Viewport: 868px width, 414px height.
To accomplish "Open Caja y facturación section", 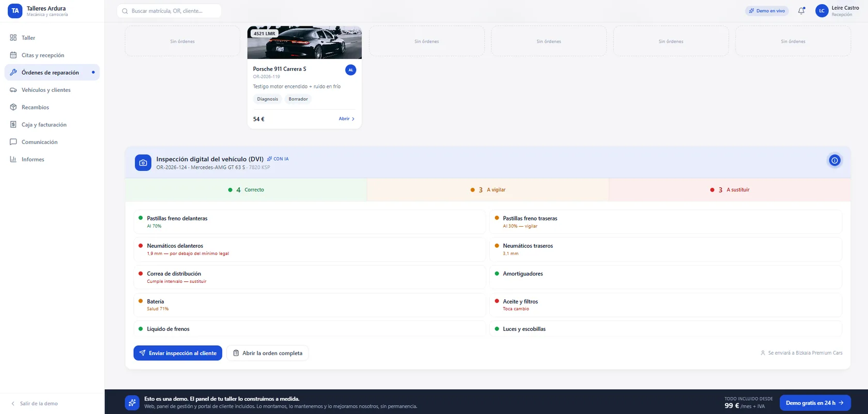I will tap(52, 124).
